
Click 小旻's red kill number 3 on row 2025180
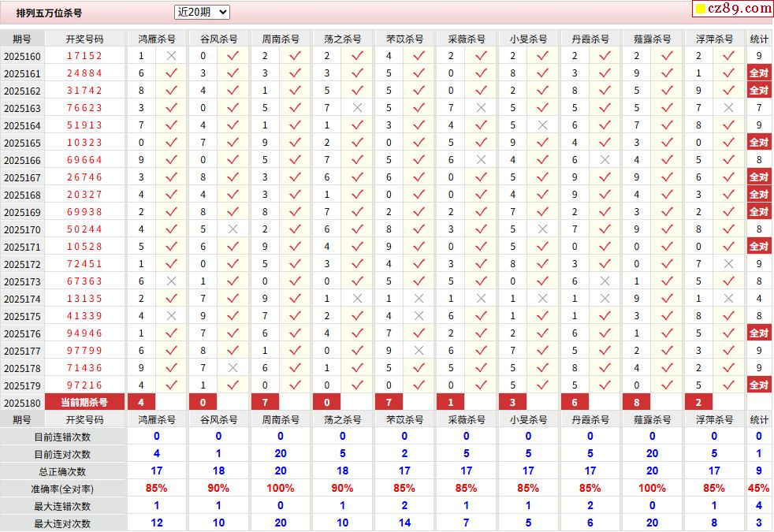[513, 402]
